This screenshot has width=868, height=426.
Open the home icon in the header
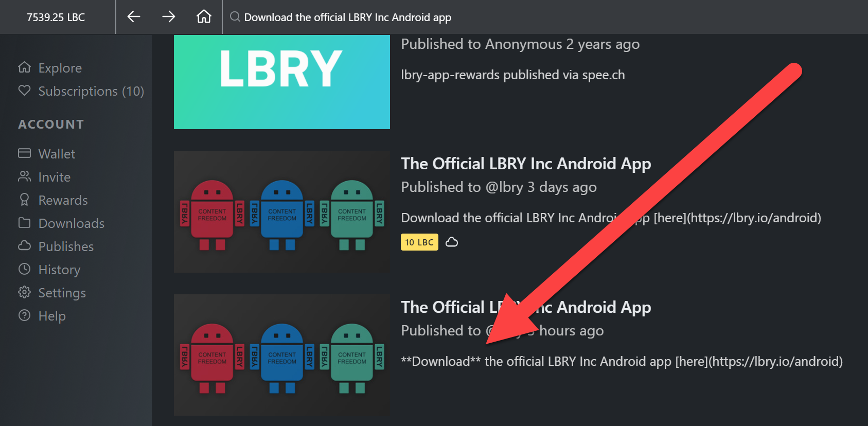[x=204, y=17]
